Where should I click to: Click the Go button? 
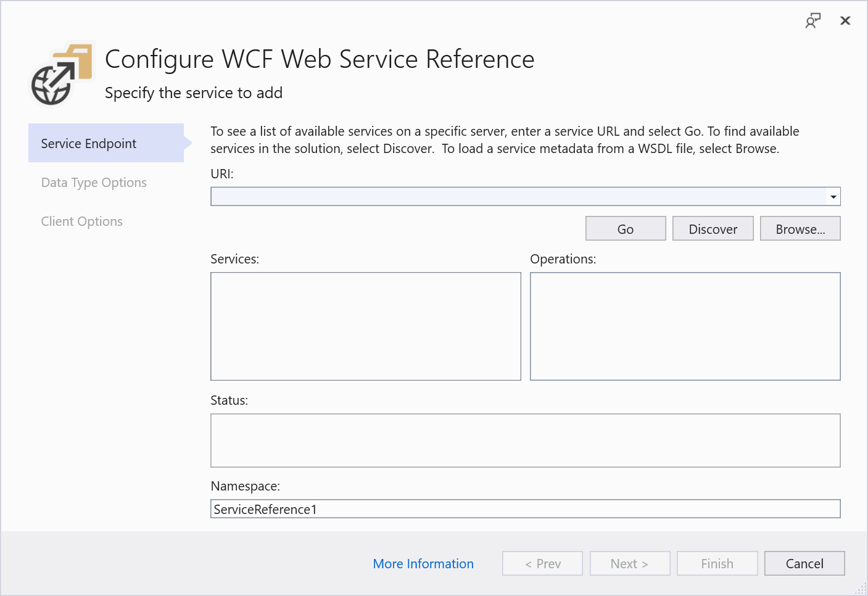(x=625, y=228)
